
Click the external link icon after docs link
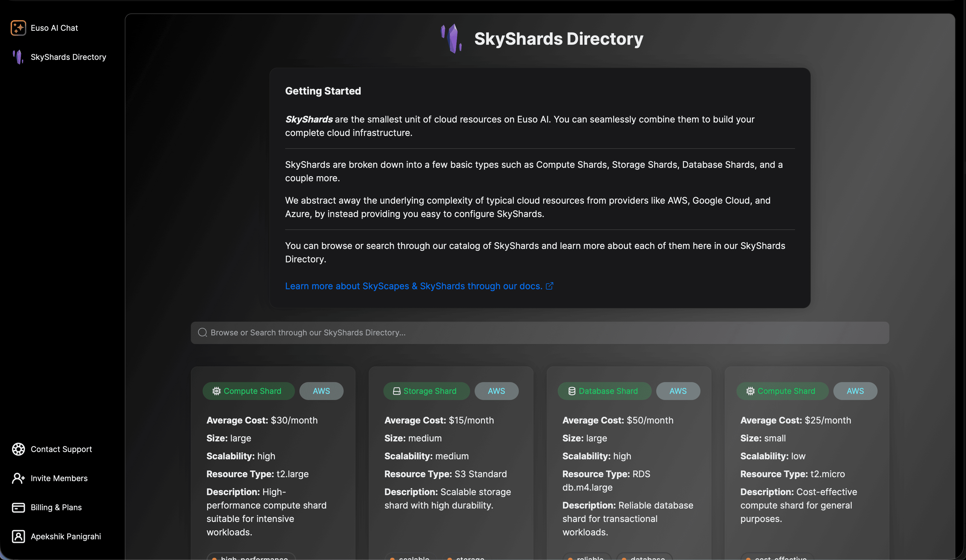coord(549,286)
